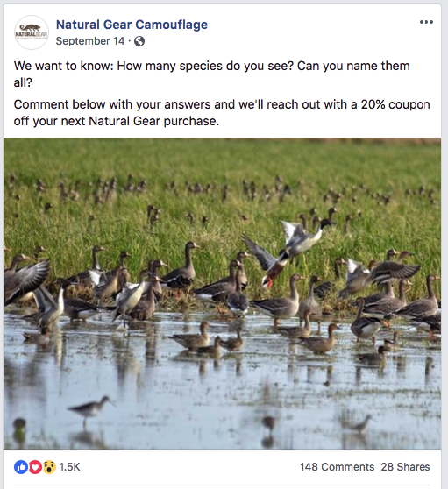Click the goose spreading wings at left
The height and width of the screenshot is (489, 448).
tap(25, 280)
